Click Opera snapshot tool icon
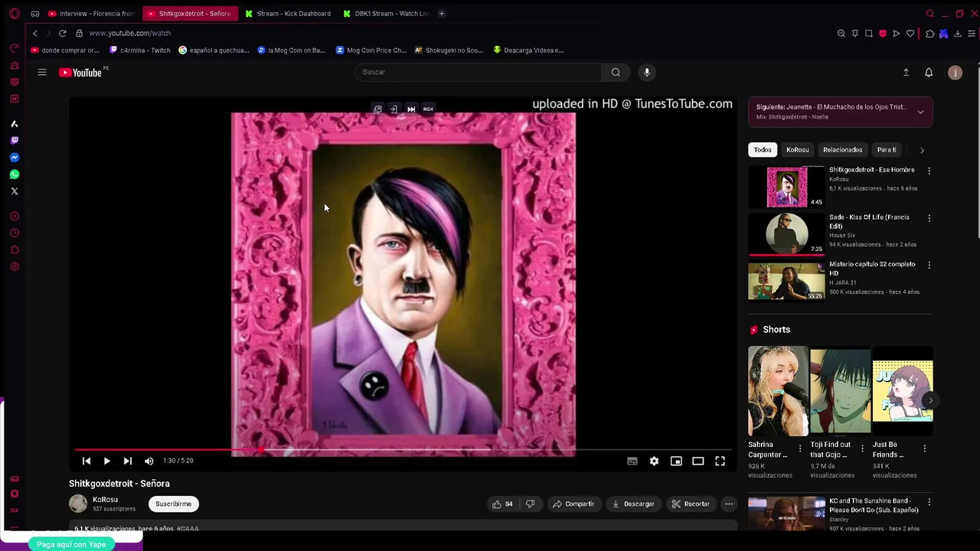Image resolution: width=980 pixels, height=551 pixels. click(x=869, y=34)
